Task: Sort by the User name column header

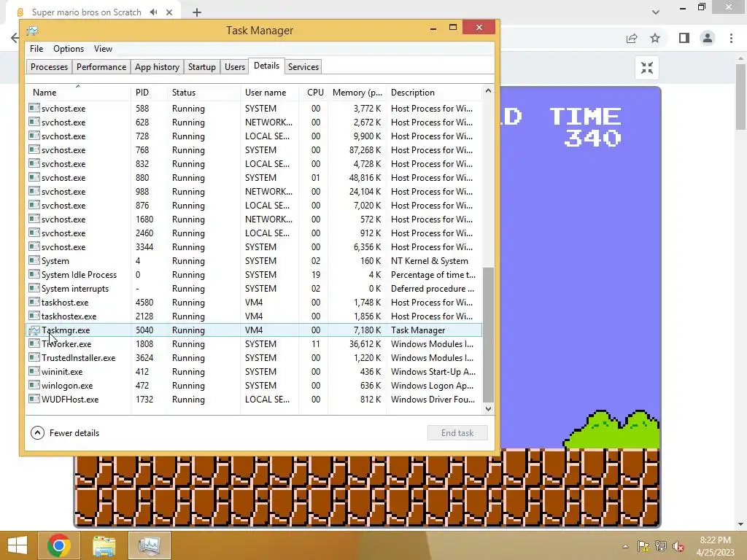Action: coord(270,93)
